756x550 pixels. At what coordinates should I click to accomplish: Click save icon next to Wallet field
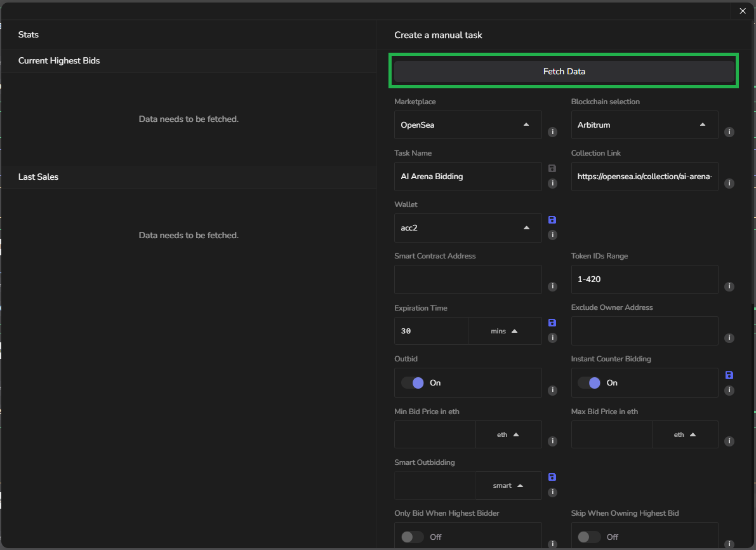coord(552,220)
